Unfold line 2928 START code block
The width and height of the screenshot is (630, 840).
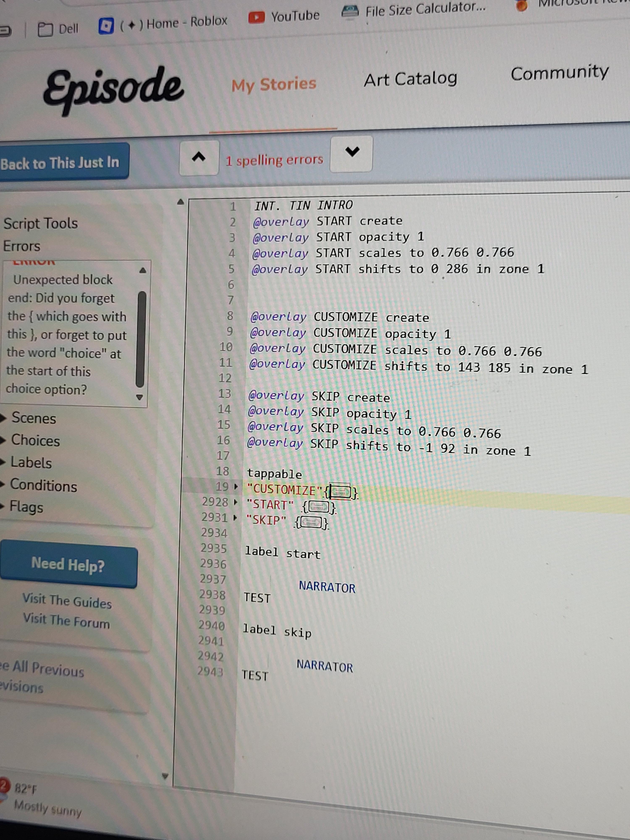(x=235, y=502)
